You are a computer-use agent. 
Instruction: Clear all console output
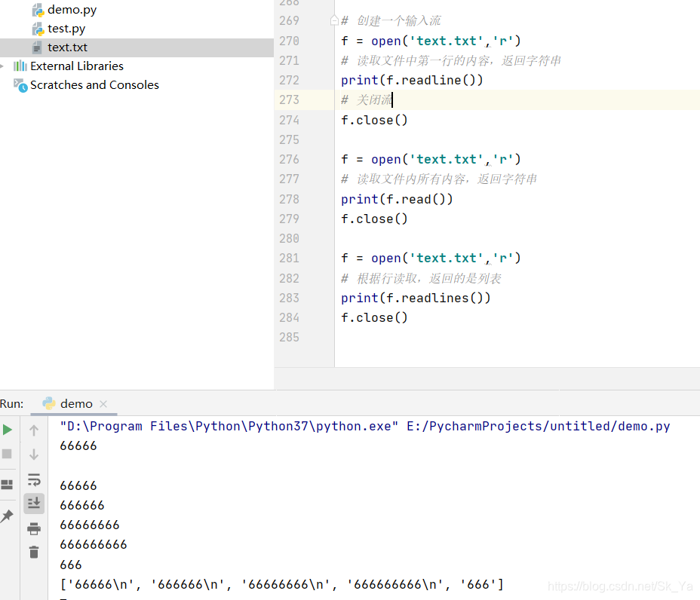click(34, 553)
